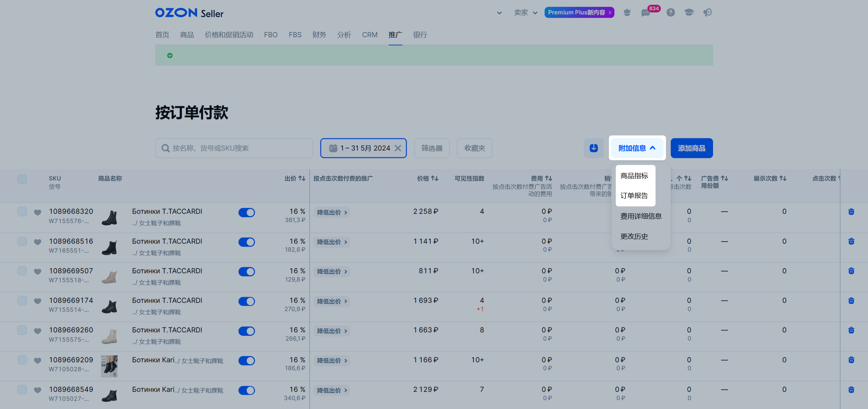Favorite SKU 1089668516 with the heart icon
The image size is (868, 409).
pyautogui.click(x=37, y=242)
